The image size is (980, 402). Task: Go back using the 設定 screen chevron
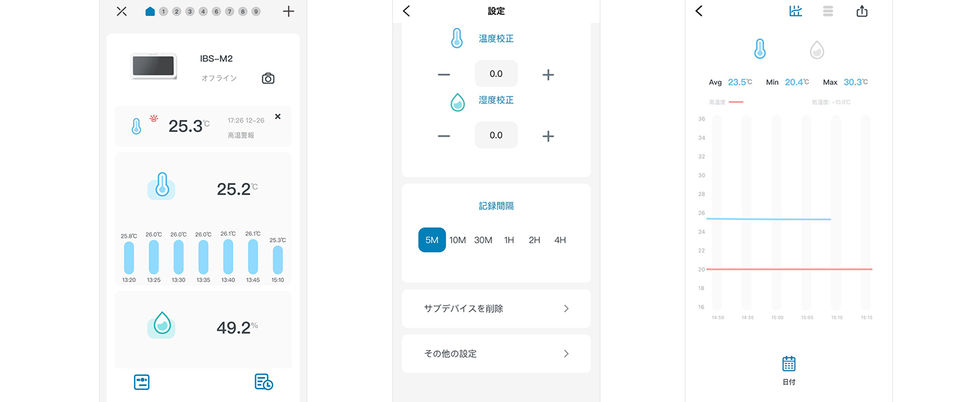[406, 11]
